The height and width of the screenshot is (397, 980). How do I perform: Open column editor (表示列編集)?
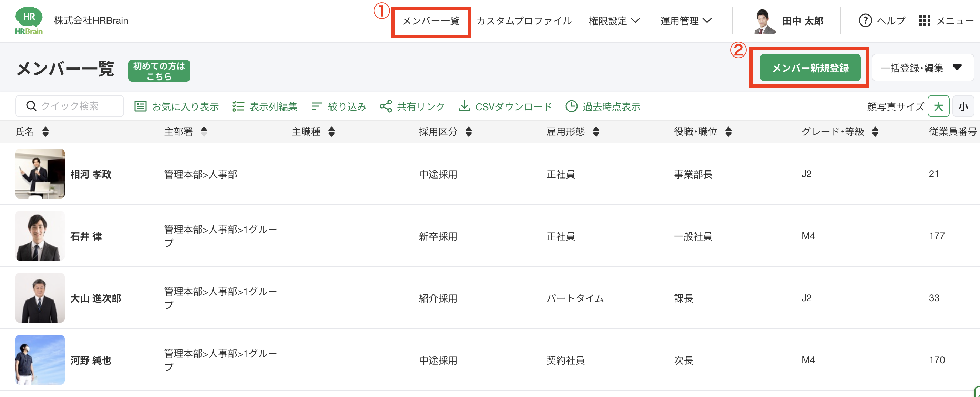pos(265,106)
